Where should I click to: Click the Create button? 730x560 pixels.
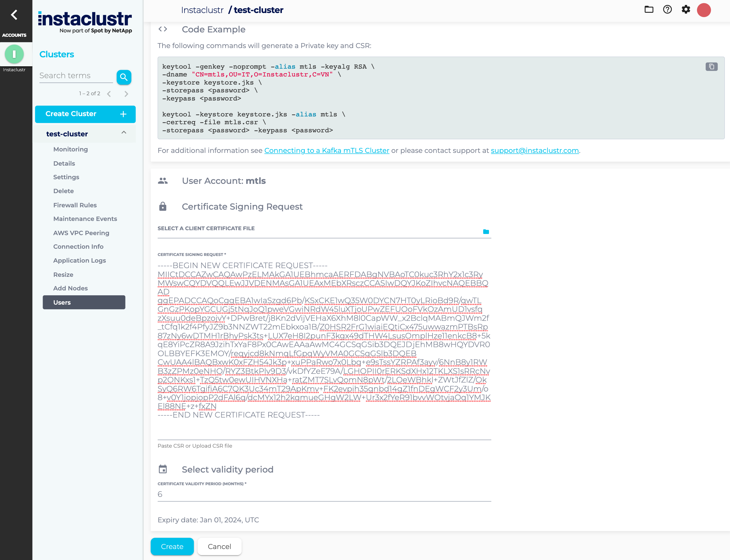172,546
